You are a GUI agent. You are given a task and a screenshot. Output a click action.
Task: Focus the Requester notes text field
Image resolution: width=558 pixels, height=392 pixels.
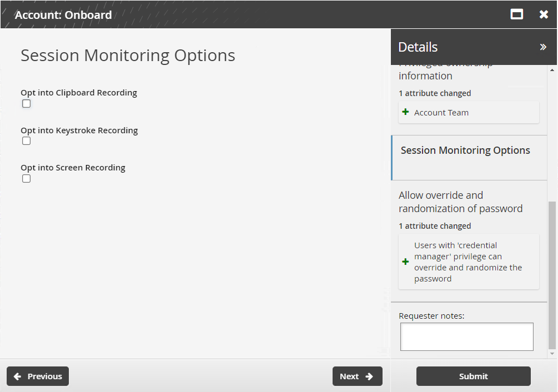[x=466, y=336]
